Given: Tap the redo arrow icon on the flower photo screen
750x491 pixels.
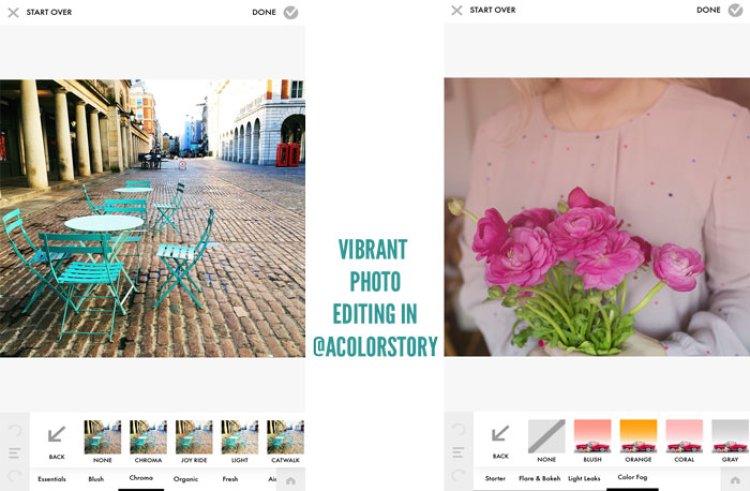Looking at the screenshot, I should point(459,474).
